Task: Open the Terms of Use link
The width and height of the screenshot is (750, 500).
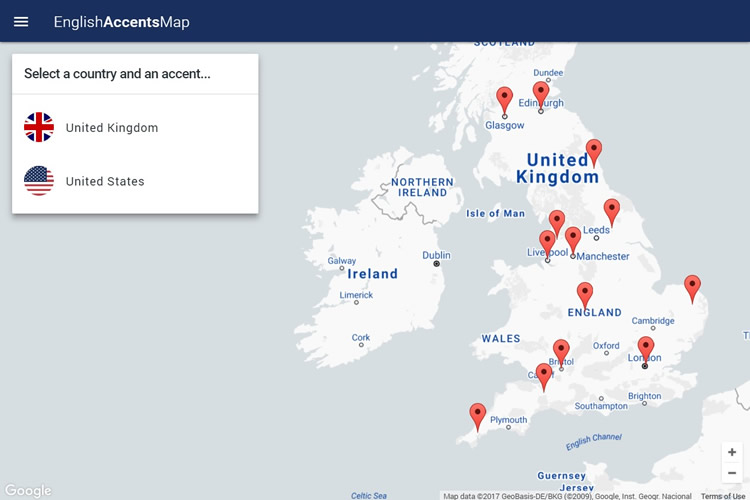Action: [723, 496]
